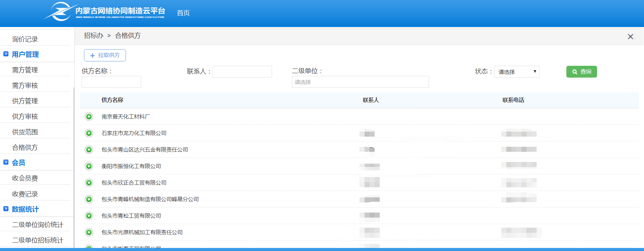This screenshot has height=251, width=644.
Task: Open 供方审核 in sidebar
Action: tap(25, 116)
